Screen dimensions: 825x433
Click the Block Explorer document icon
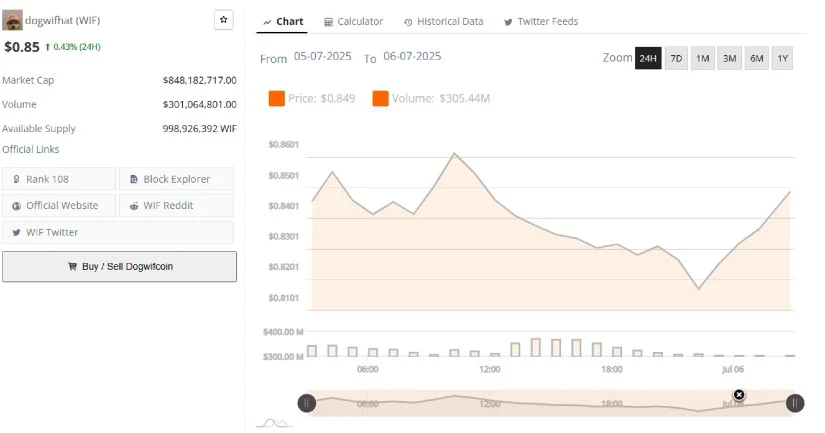(134, 179)
